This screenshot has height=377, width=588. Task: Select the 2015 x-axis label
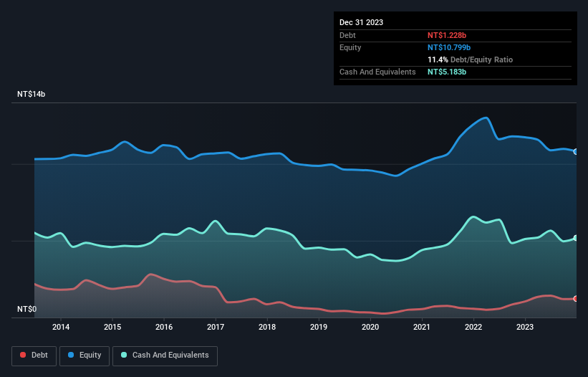(x=112, y=327)
